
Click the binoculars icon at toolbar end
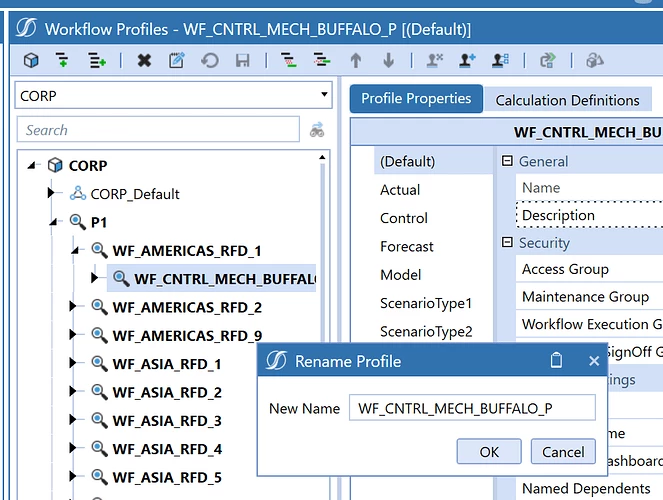tap(595, 60)
